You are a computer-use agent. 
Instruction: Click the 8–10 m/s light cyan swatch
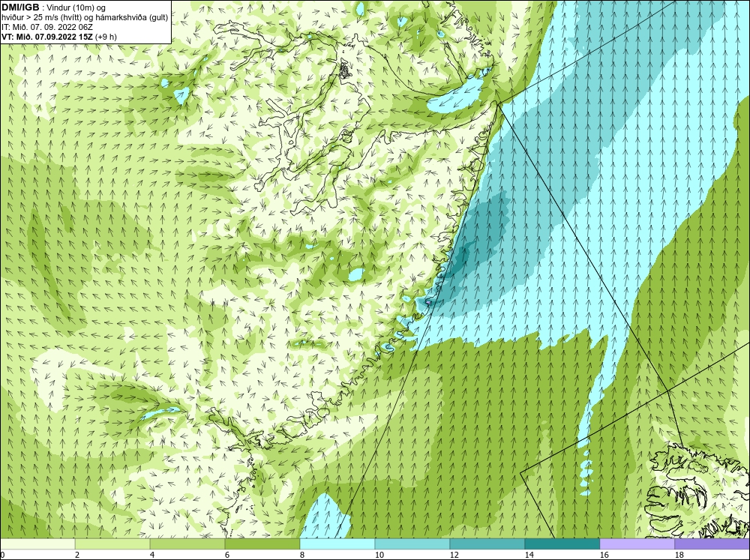click(337, 544)
